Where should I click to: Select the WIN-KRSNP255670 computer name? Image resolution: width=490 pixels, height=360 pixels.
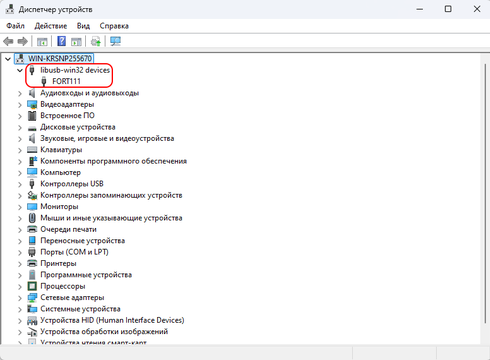tap(60, 59)
